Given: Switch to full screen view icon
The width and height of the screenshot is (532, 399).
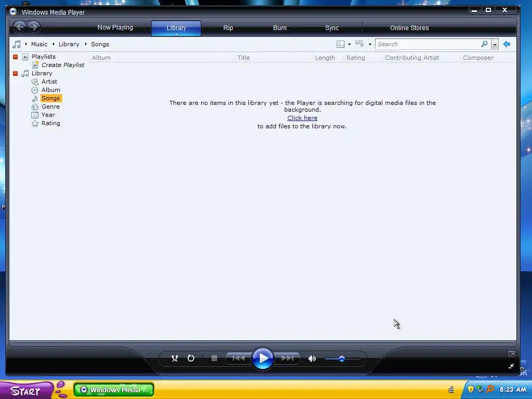Looking at the screenshot, I should [512, 354].
